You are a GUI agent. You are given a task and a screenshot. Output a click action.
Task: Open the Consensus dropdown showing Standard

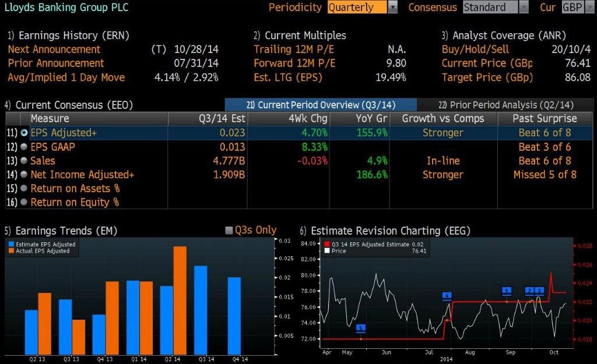click(496, 7)
